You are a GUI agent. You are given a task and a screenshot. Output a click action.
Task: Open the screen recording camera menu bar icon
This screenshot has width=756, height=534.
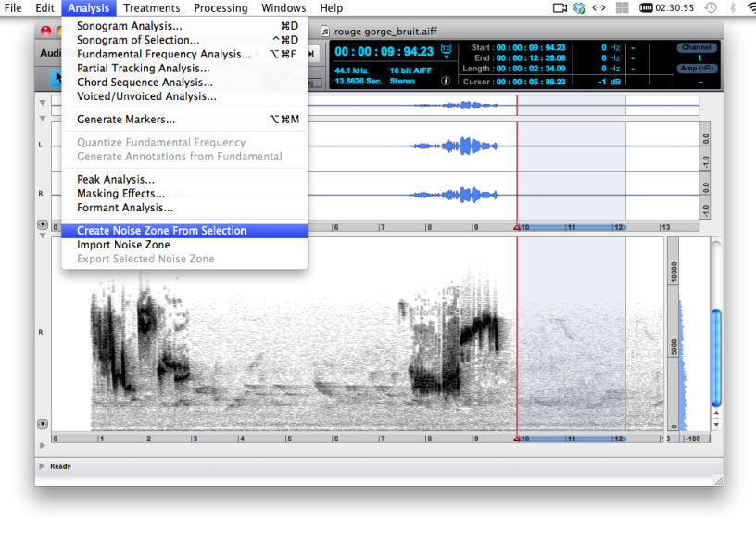pyautogui.click(x=560, y=7)
